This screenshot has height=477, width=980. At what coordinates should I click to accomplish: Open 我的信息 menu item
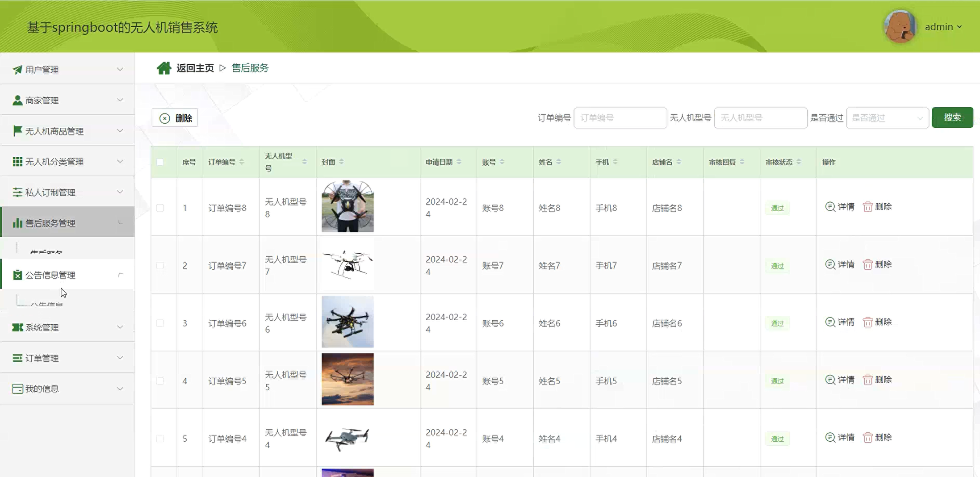67,389
